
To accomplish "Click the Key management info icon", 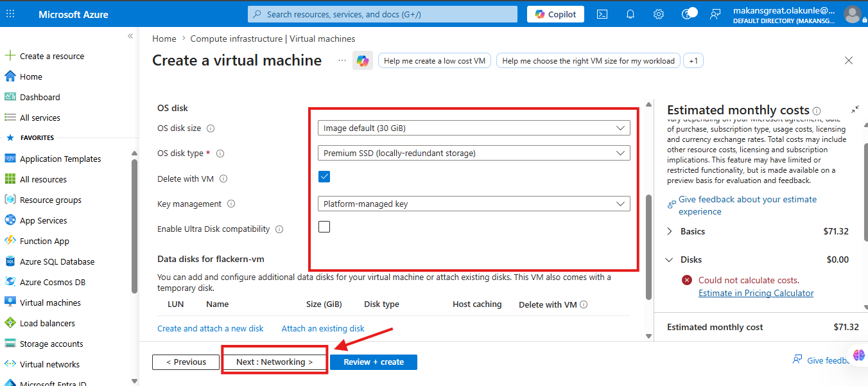I will 231,204.
